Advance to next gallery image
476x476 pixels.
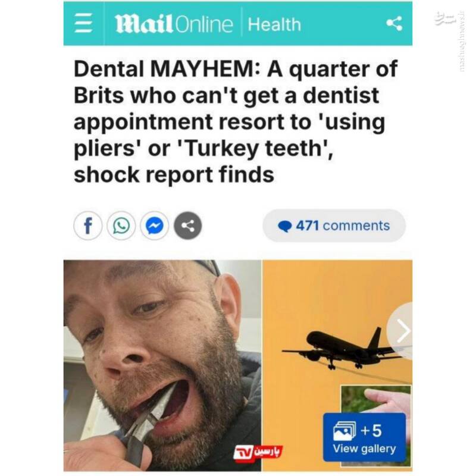click(401, 331)
